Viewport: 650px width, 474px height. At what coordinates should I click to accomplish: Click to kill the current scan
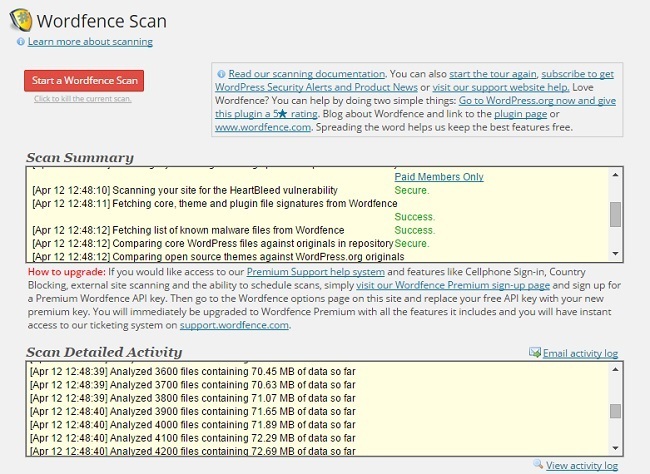click(83, 99)
